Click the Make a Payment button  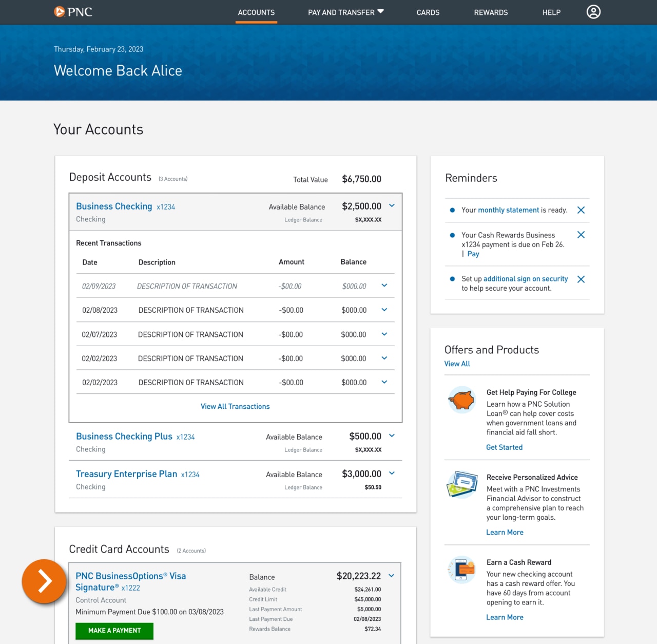pos(114,631)
